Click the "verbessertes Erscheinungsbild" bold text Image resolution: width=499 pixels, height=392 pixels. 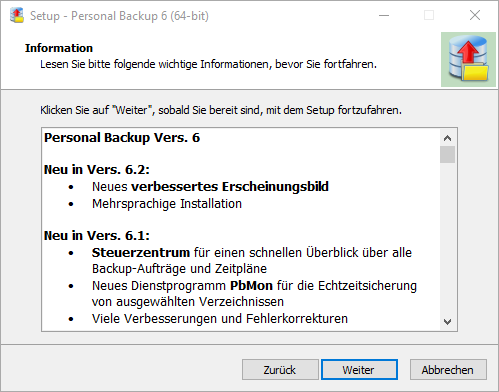click(x=230, y=187)
